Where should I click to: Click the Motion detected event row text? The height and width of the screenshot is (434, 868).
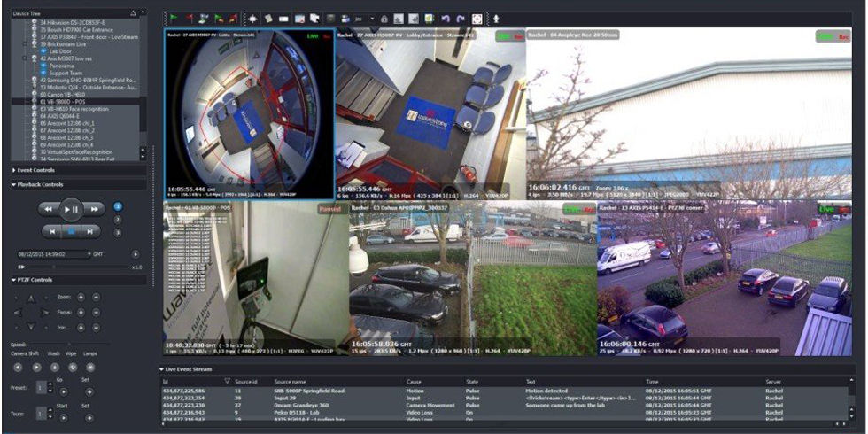[547, 391]
